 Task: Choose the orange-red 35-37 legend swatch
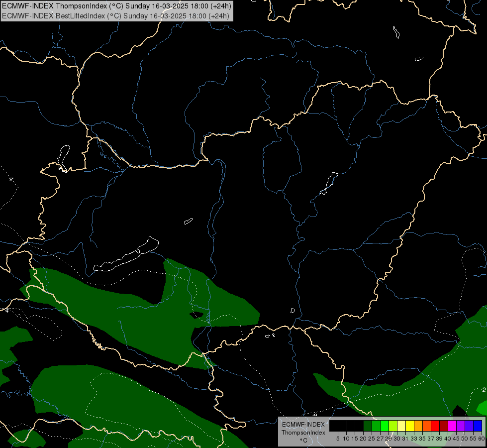pyautogui.click(x=427, y=426)
